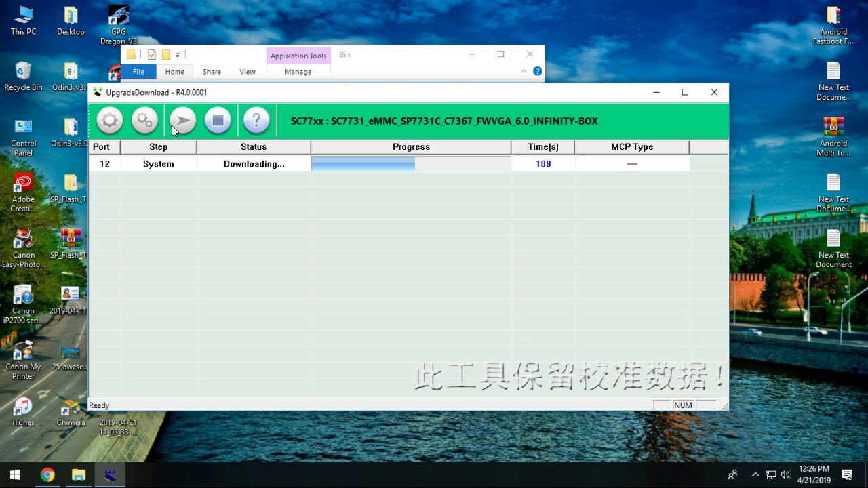Click the UpgradeDownload taskbar app icon
Image resolution: width=868 pixels, height=488 pixels.
111,474
